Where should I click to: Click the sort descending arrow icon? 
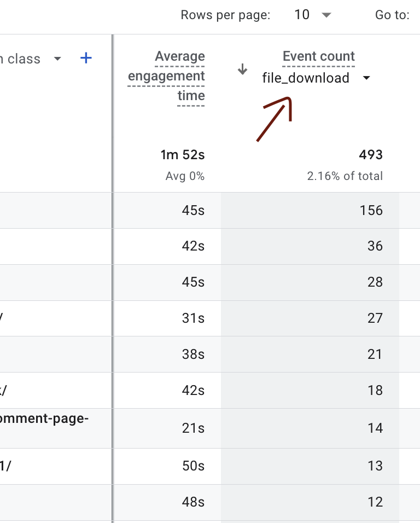[x=242, y=69]
